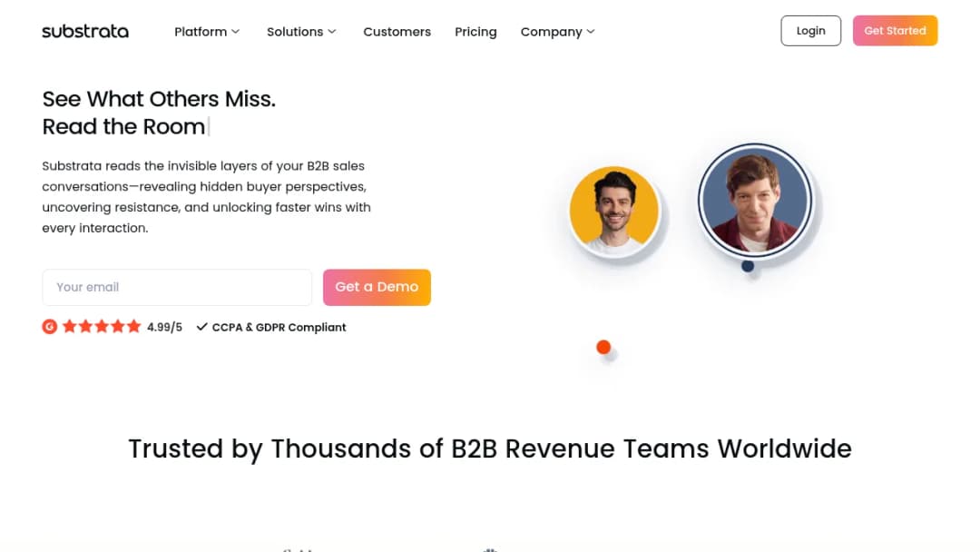Click the five-star rating icons

102,326
